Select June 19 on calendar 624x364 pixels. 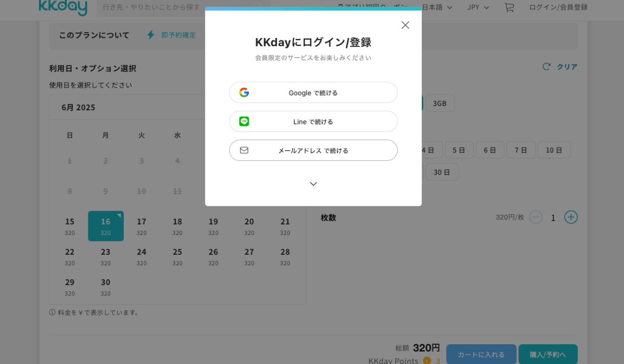[213, 226]
